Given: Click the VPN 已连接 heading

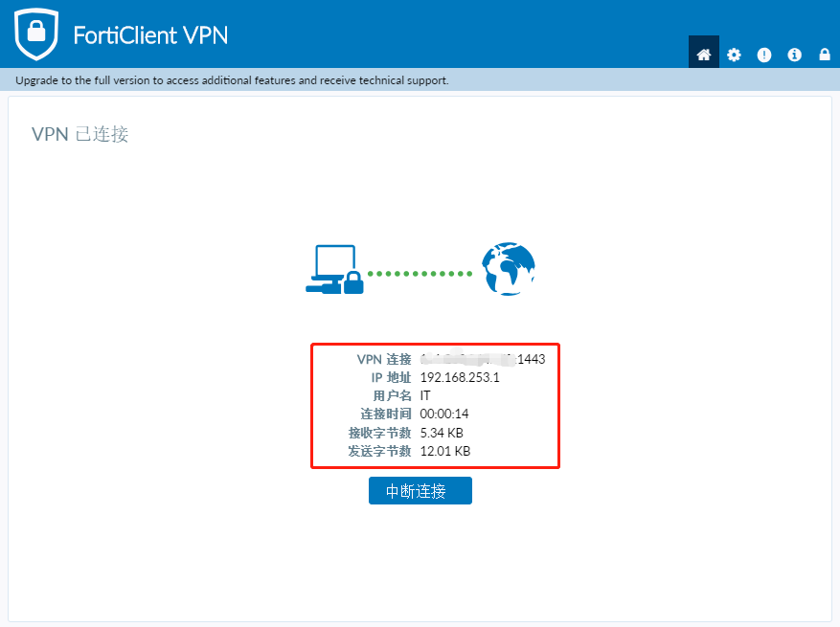Looking at the screenshot, I should pyautogui.click(x=80, y=134).
